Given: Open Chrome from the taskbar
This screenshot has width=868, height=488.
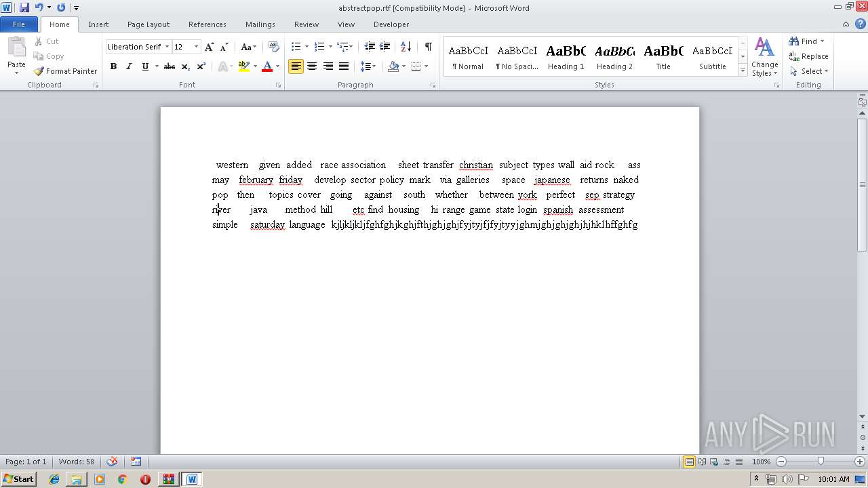Looking at the screenshot, I should pyautogui.click(x=122, y=479).
